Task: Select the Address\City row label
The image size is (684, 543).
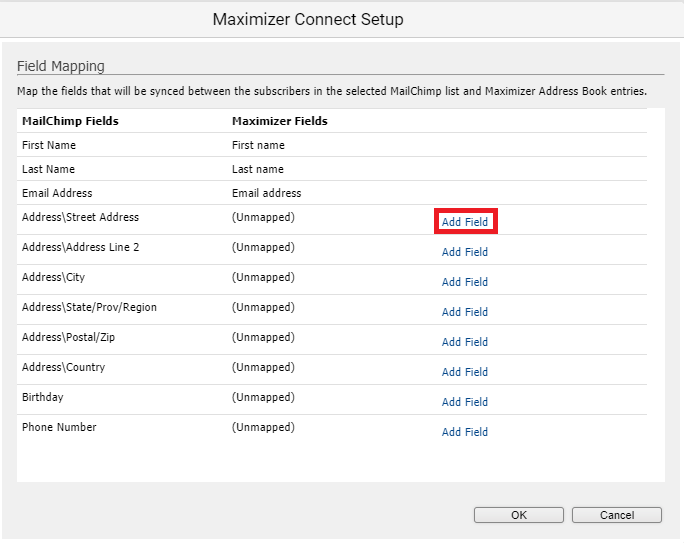Action: click(53, 277)
